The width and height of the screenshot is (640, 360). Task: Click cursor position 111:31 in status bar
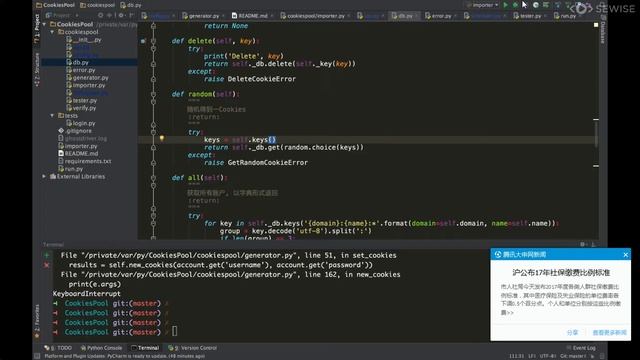(x=516, y=356)
